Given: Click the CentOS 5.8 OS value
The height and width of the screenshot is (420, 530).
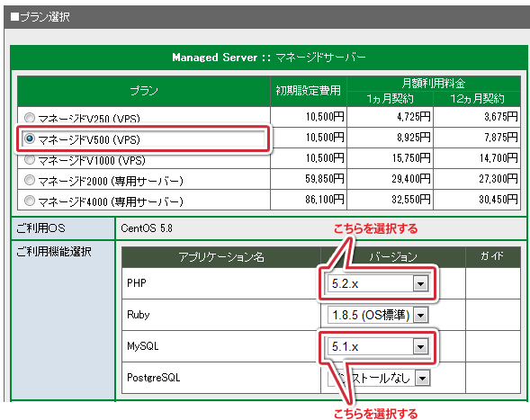Looking at the screenshot, I should point(147,228).
